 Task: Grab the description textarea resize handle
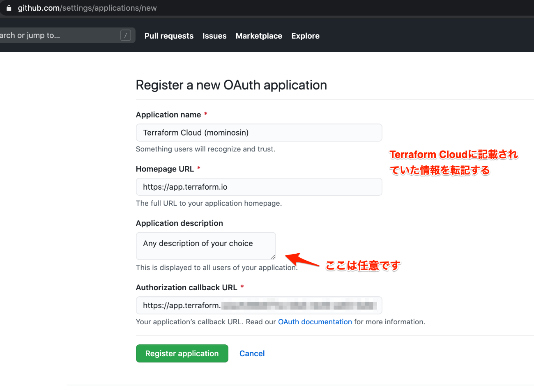pos(273,257)
